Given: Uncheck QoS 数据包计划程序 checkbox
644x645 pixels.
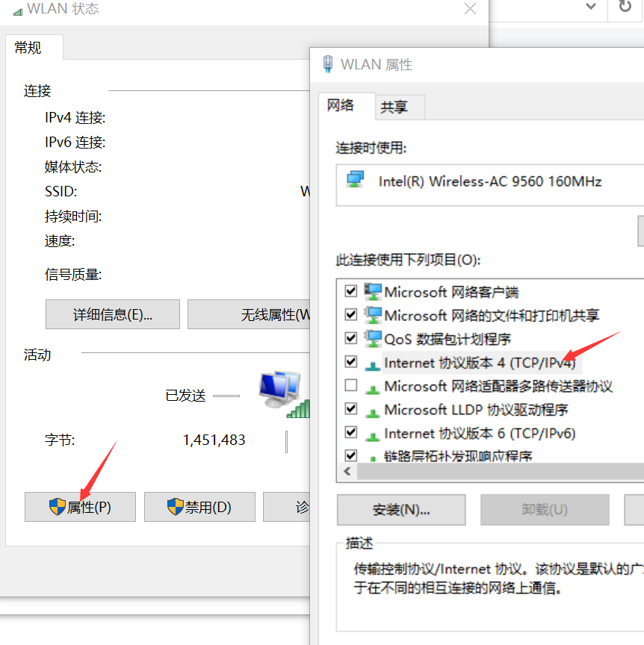Looking at the screenshot, I should coord(351,338).
